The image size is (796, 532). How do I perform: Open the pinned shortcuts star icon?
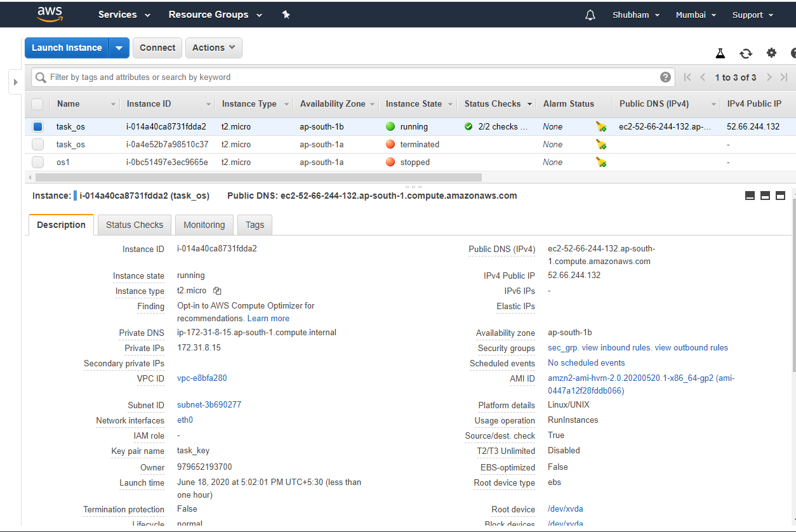pyautogui.click(x=286, y=14)
